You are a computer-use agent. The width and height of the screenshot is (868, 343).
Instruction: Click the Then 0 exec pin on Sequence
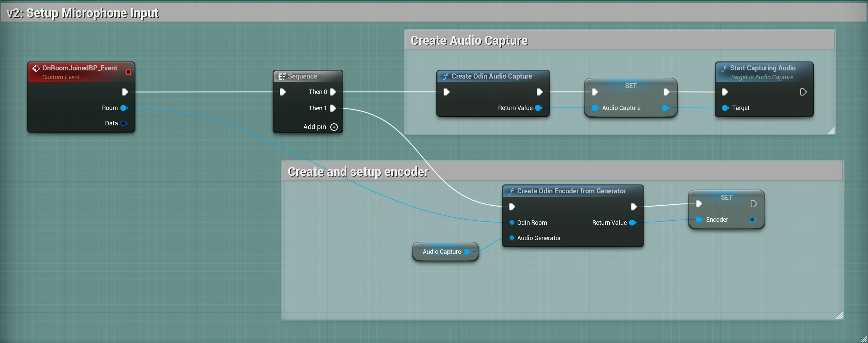(334, 92)
